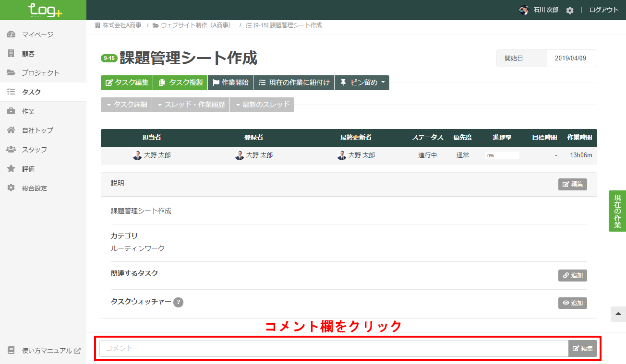Click the 進捗率 progress bar showing 0%
626x364 pixels.
point(502,154)
